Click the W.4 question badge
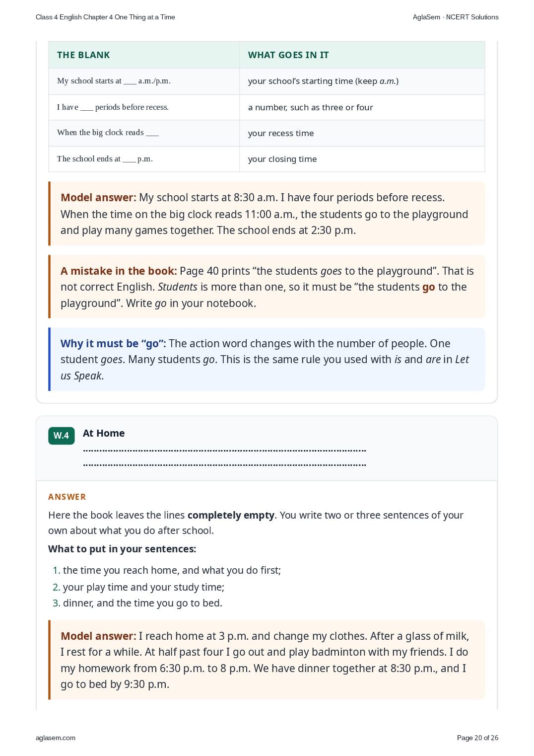The width and height of the screenshot is (534, 756). tap(62, 436)
